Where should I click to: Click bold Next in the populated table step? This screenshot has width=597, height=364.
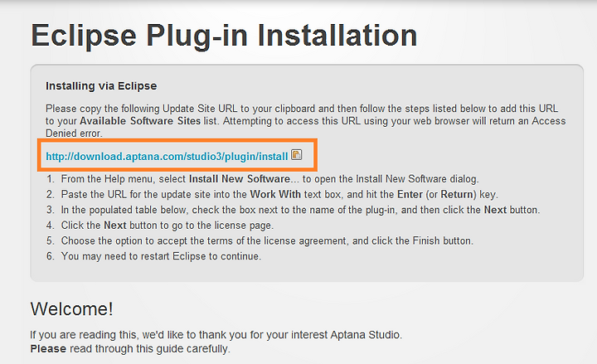[495, 210]
